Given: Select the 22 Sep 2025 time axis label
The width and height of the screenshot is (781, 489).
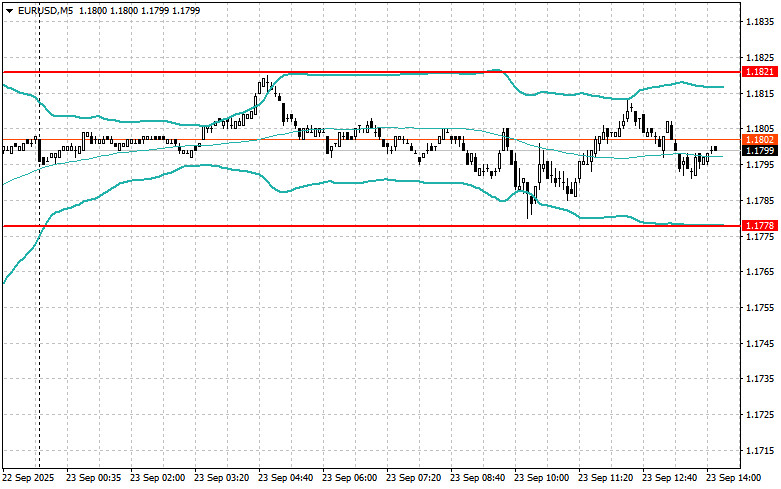Looking at the screenshot, I should 28,478.
